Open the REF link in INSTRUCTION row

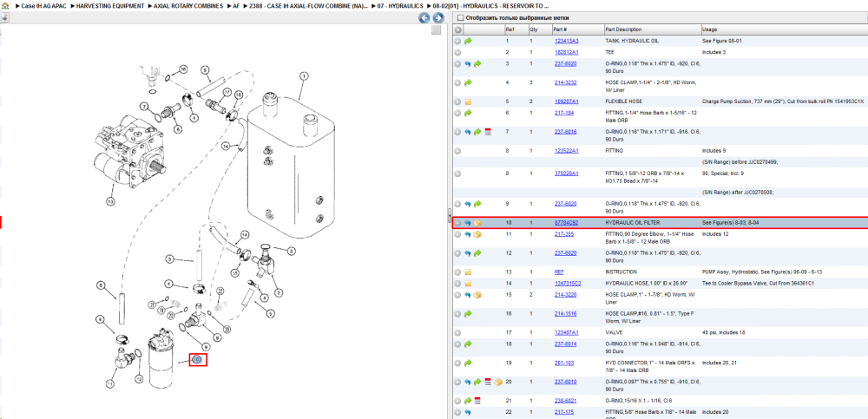point(559,272)
